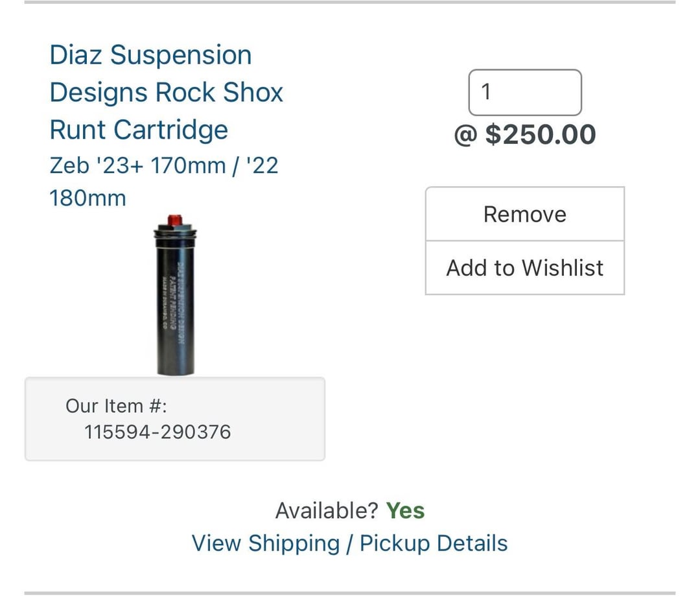The image size is (700, 603).
Task: Select item number 115594-290376
Action: [157, 432]
